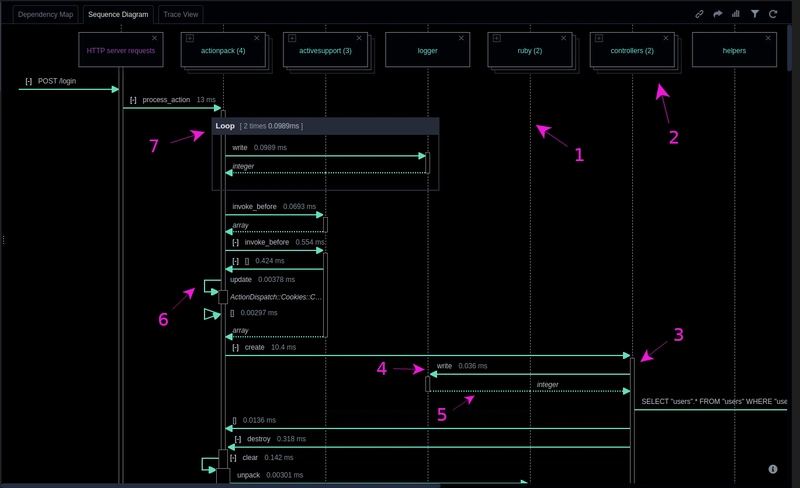Open the info icon at bottom right
The height and width of the screenshot is (488, 800).
[x=773, y=469]
